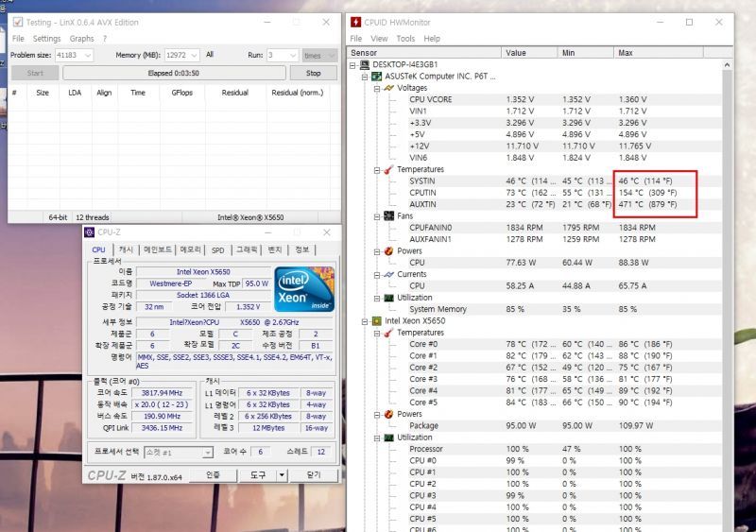
Task: Click the ASUSTeK motherboard icon
Action: (x=377, y=77)
